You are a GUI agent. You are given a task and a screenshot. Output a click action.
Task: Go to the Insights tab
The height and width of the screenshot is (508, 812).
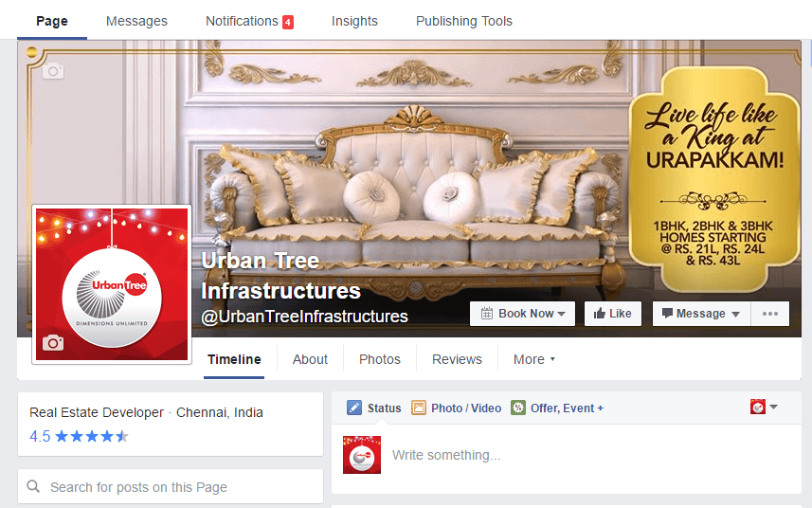(354, 21)
